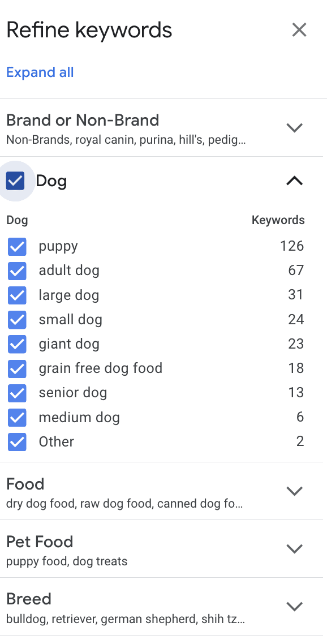The width and height of the screenshot is (327, 644).
Task: Expand the Breed section
Action: pos(294,606)
